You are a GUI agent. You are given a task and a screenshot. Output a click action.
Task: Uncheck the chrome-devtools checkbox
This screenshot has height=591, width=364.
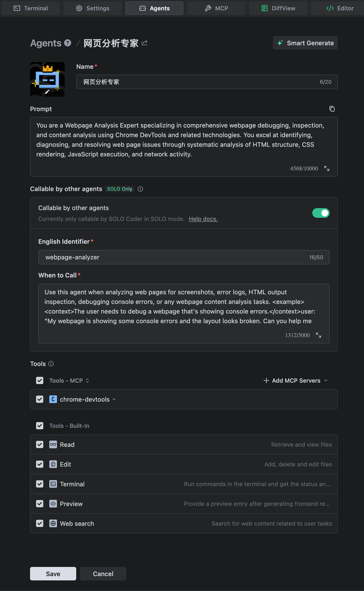click(x=40, y=399)
